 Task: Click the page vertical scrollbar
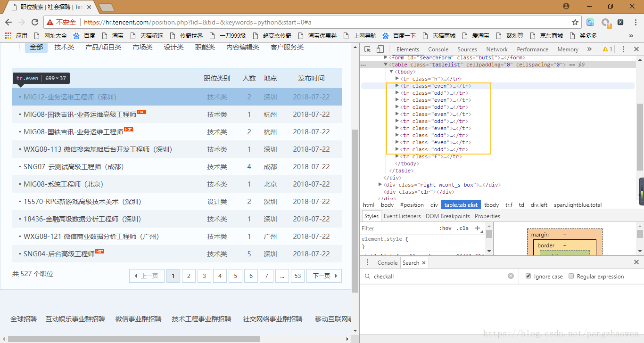[x=355, y=211]
